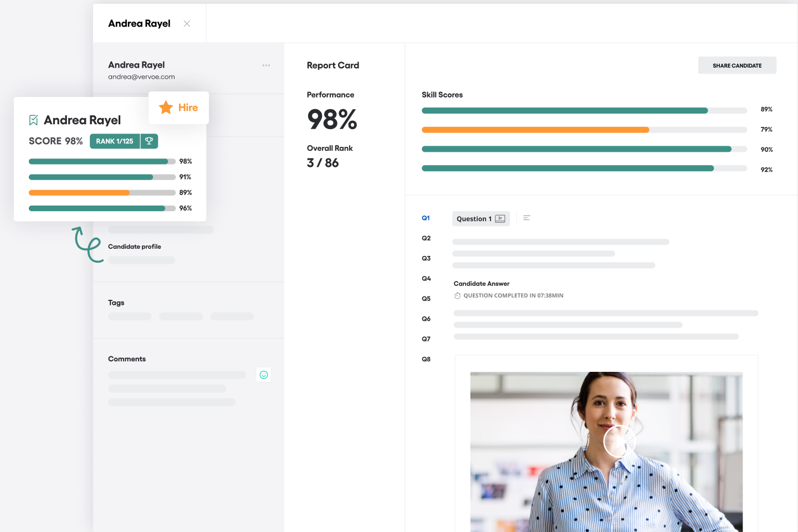Click the RANK 1/125 badge
Screen dimensions: 798x532
115,141
